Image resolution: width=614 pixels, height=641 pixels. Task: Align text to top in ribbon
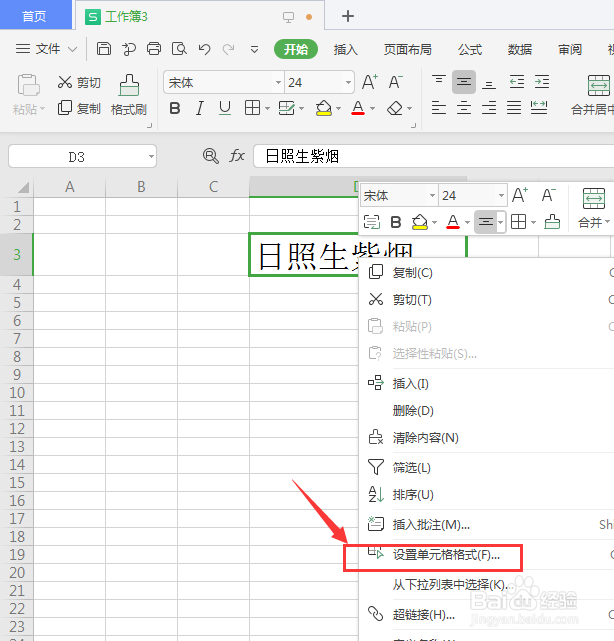pos(439,81)
